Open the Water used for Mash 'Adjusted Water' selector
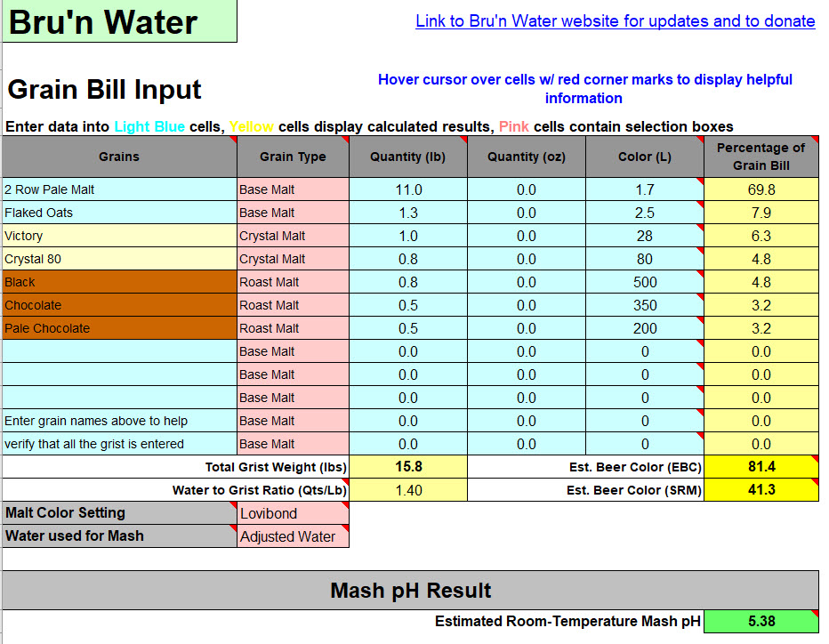The height and width of the screenshot is (644, 829). [x=293, y=536]
